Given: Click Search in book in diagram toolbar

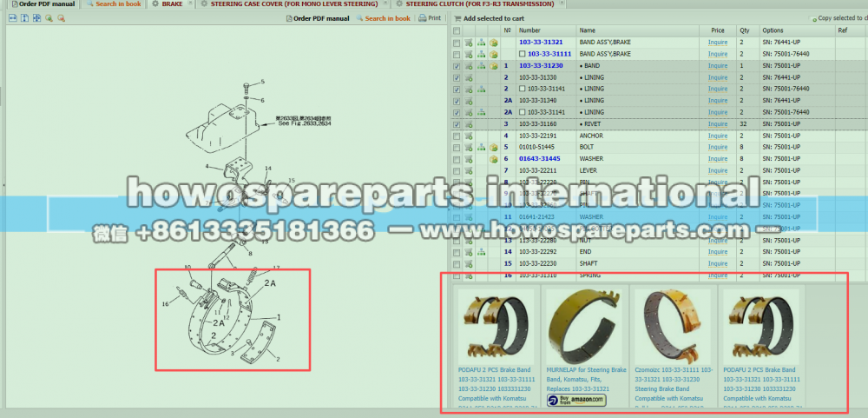Looking at the screenshot, I should (x=383, y=18).
